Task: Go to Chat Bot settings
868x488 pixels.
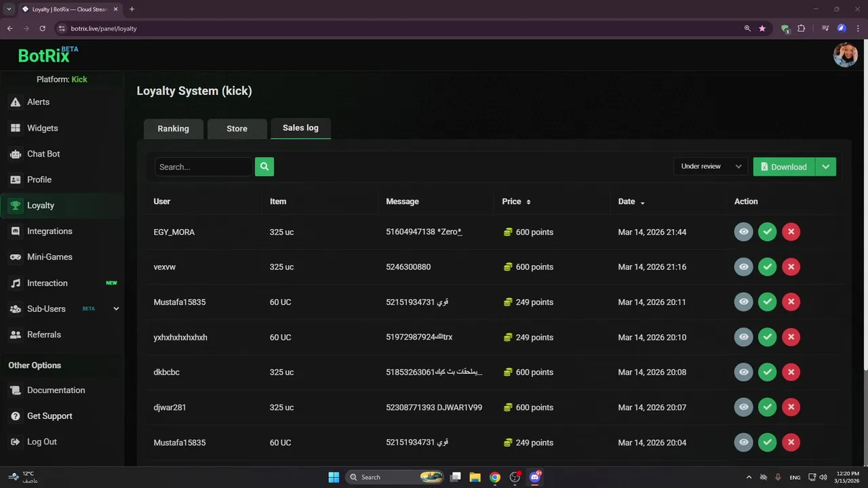Action: tap(43, 154)
